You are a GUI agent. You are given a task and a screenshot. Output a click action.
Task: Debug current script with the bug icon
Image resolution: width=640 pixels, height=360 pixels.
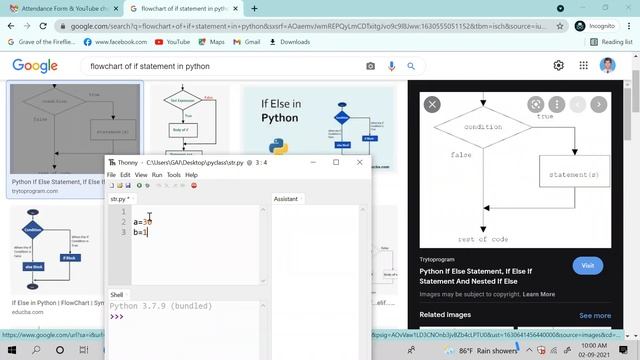click(x=147, y=185)
